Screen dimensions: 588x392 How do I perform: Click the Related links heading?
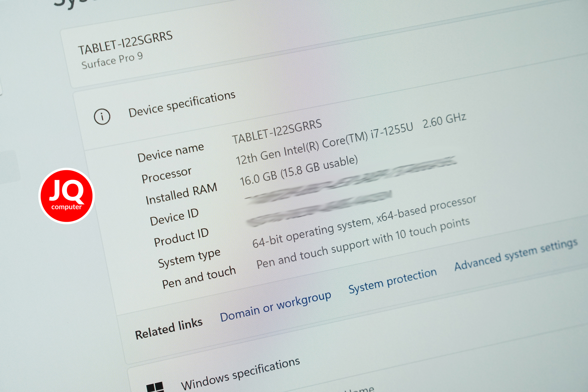click(168, 328)
